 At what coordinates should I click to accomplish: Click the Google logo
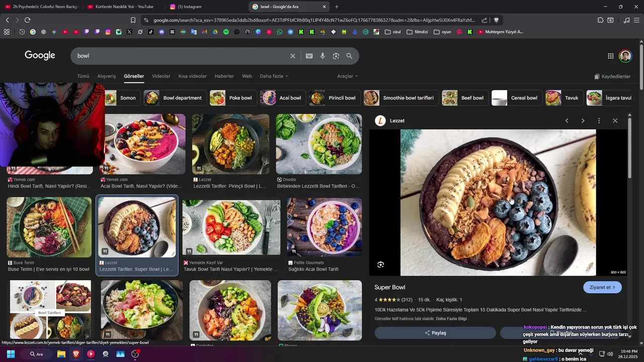coord(40,55)
